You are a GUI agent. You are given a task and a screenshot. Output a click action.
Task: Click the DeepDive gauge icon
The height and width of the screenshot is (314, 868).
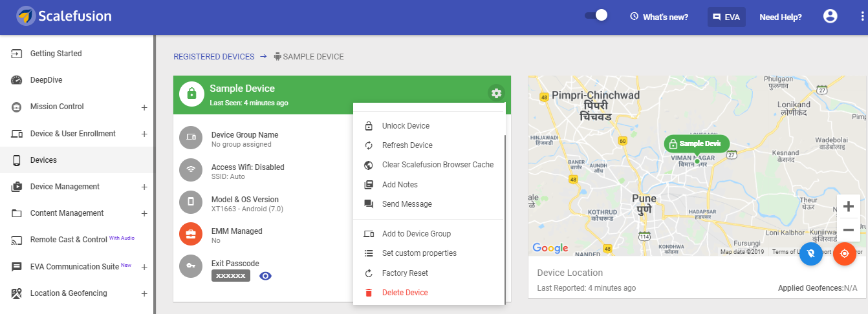point(17,80)
